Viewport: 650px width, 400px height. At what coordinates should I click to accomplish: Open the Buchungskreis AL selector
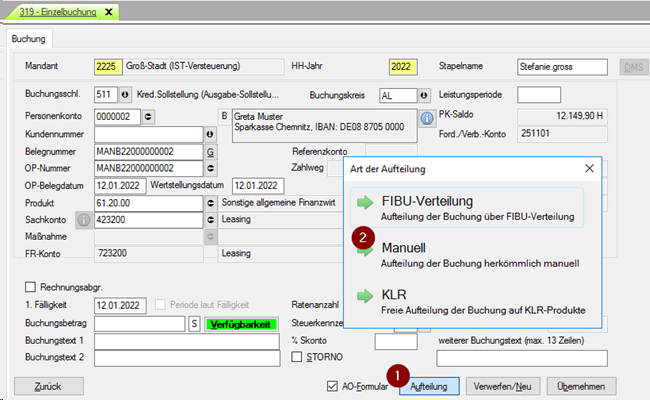coord(426,96)
